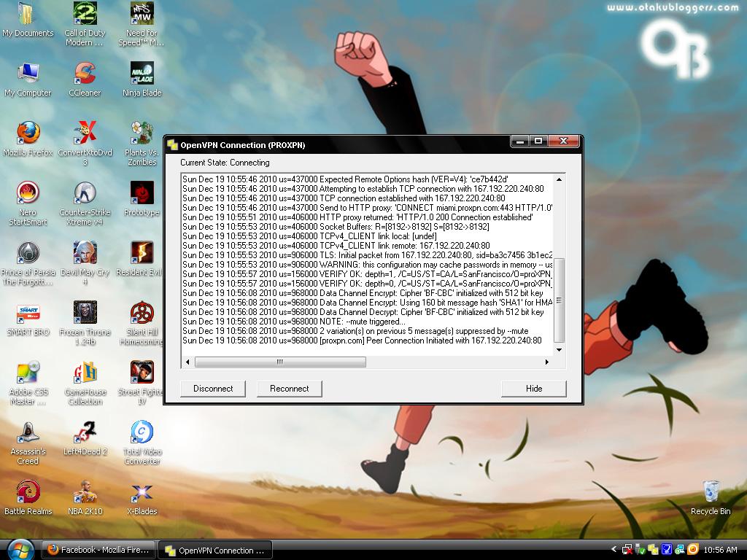The height and width of the screenshot is (560, 747).
Task: Click Prince of Persia The Forgotten icon
Action: (28, 262)
